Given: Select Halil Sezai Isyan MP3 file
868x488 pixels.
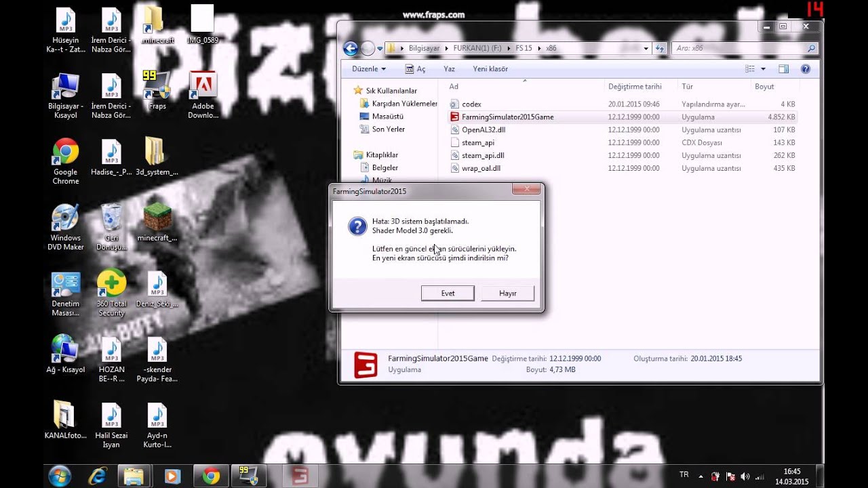Looking at the screenshot, I should tap(111, 425).
